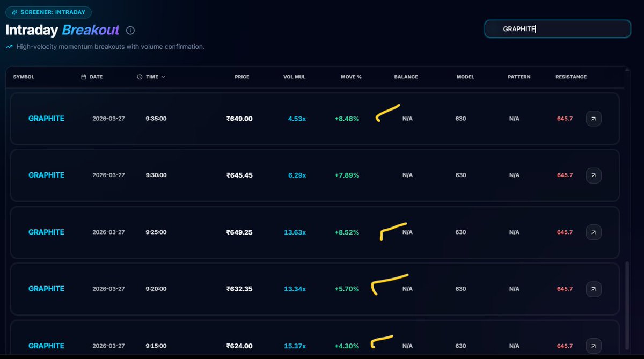The image size is (644, 359).
Task: Click the time 9:20:00
Action: coord(156,289)
